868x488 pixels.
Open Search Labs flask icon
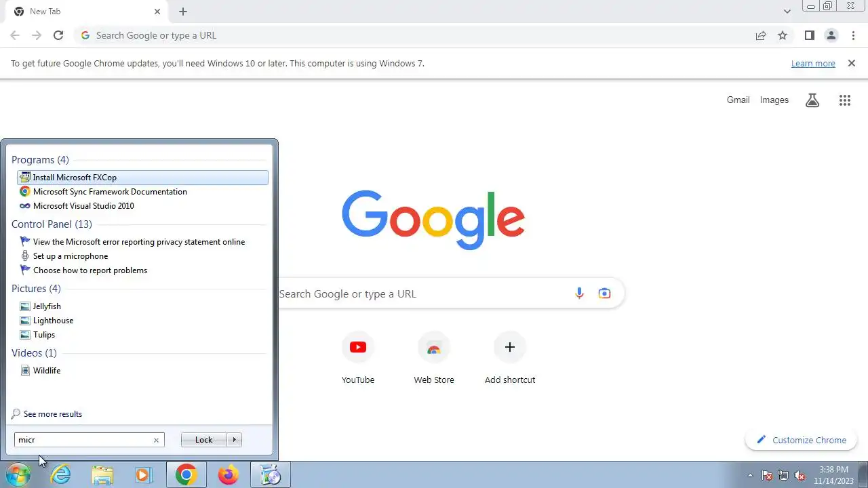(812, 100)
